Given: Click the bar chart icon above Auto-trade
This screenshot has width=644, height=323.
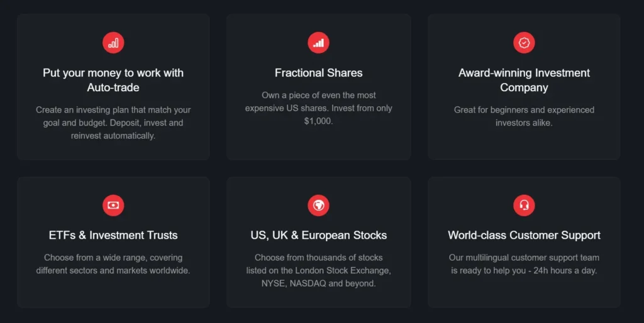Looking at the screenshot, I should click(113, 43).
